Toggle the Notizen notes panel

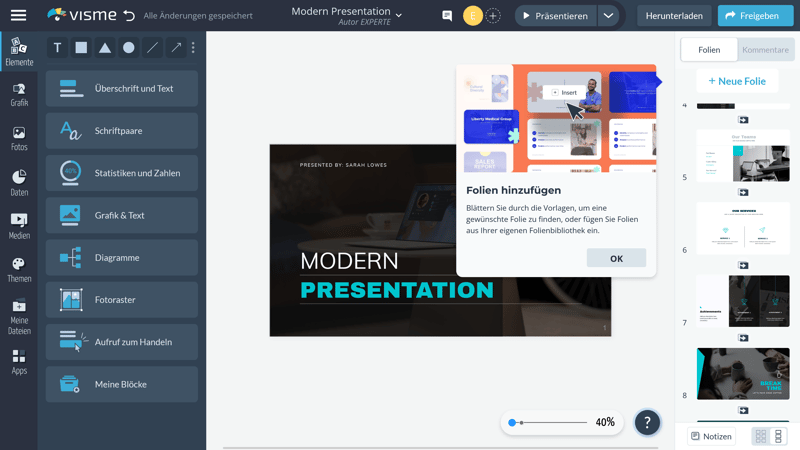pyautogui.click(x=711, y=437)
